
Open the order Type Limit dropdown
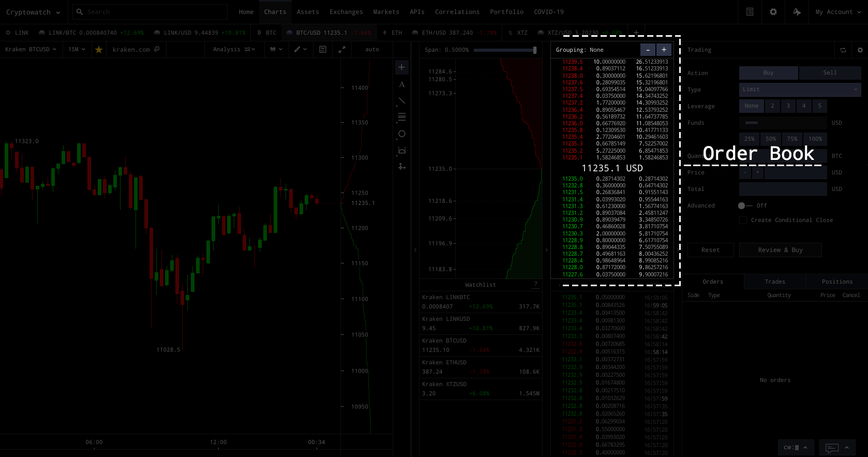click(x=800, y=90)
